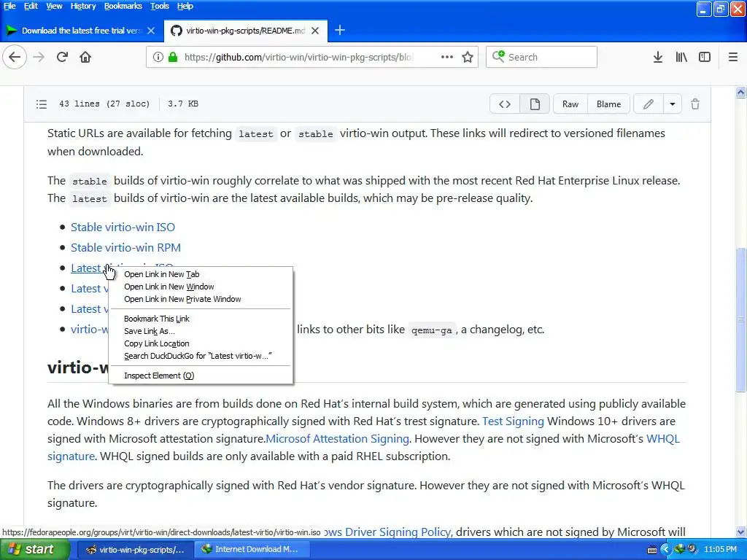This screenshot has height=560, width=747.
Task: Show the README table of contents list icon
Action: [42, 104]
